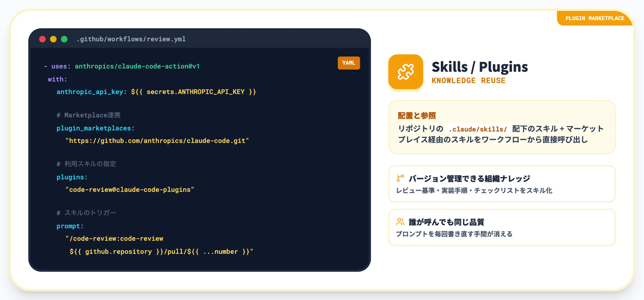Click the レビュー基準・実装手順 description text

pyautogui.click(x=474, y=190)
